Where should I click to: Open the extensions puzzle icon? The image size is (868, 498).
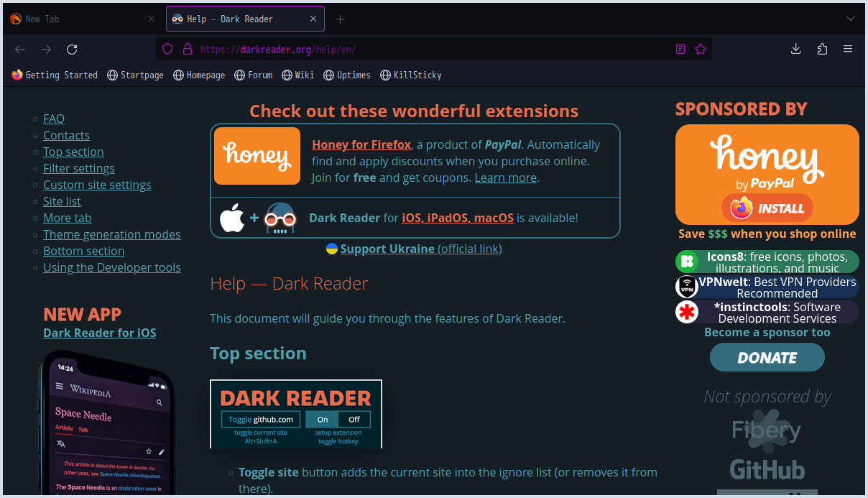pos(822,49)
